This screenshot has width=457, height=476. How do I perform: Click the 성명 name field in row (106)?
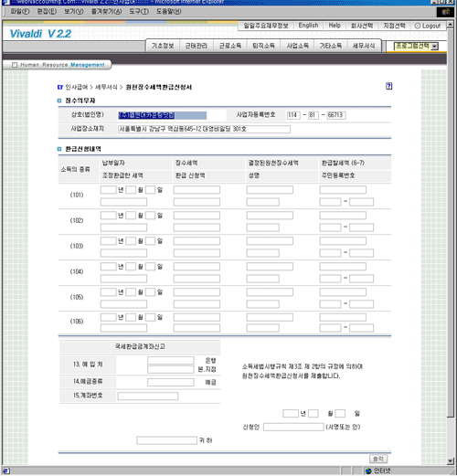pyautogui.click(x=263, y=328)
